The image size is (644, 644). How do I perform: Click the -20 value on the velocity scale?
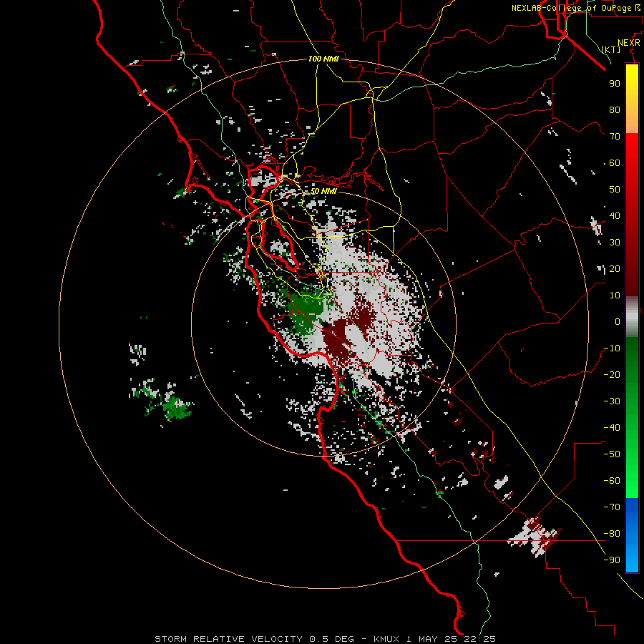[612, 374]
